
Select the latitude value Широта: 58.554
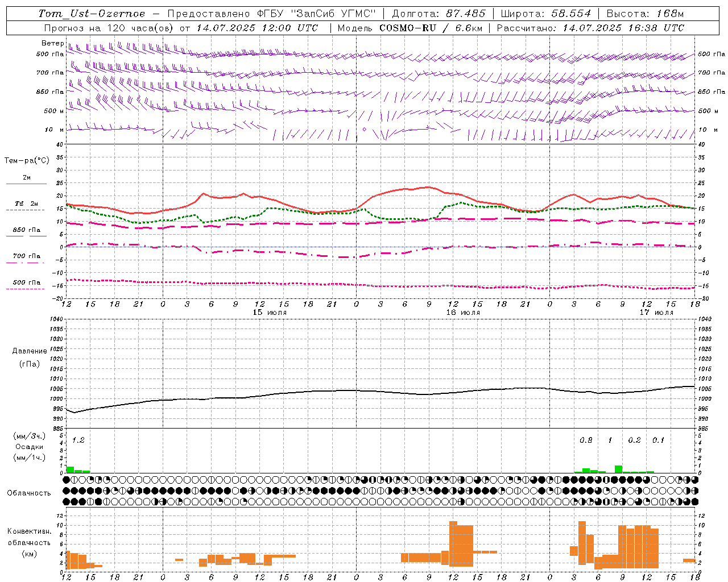coord(546,14)
